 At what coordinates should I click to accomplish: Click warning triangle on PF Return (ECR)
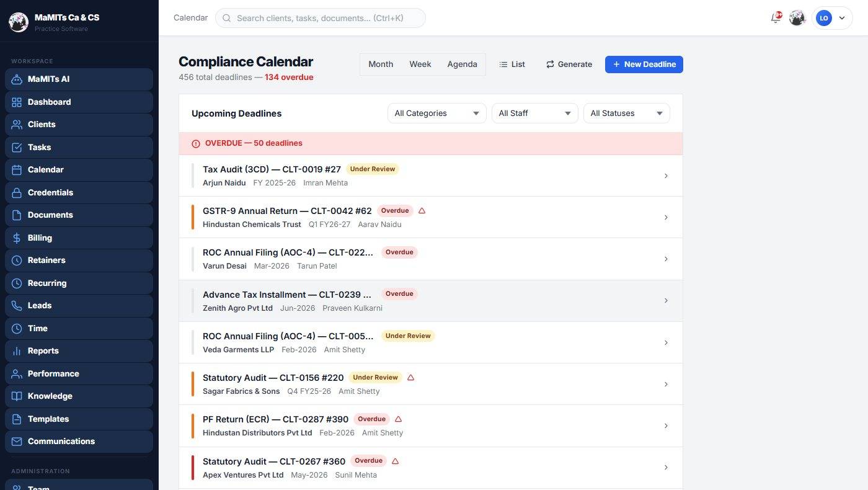coord(399,419)
